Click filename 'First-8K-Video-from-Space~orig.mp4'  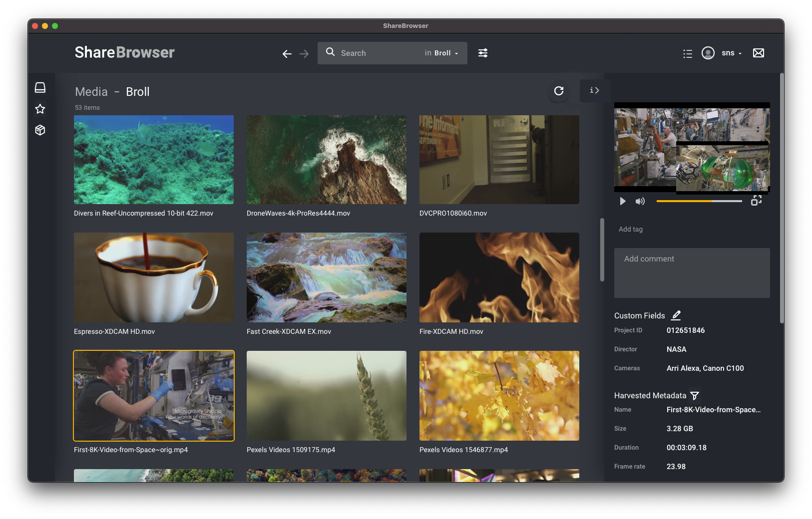pyautogui.click(x=131, y=450)
